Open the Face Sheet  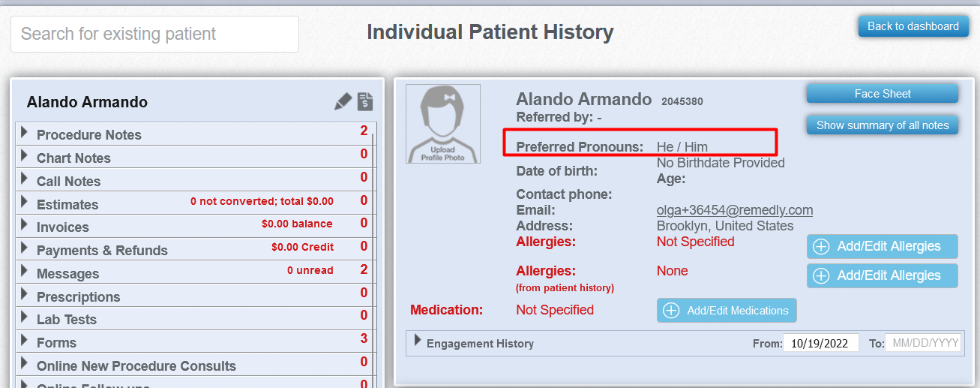coord(883,94)
